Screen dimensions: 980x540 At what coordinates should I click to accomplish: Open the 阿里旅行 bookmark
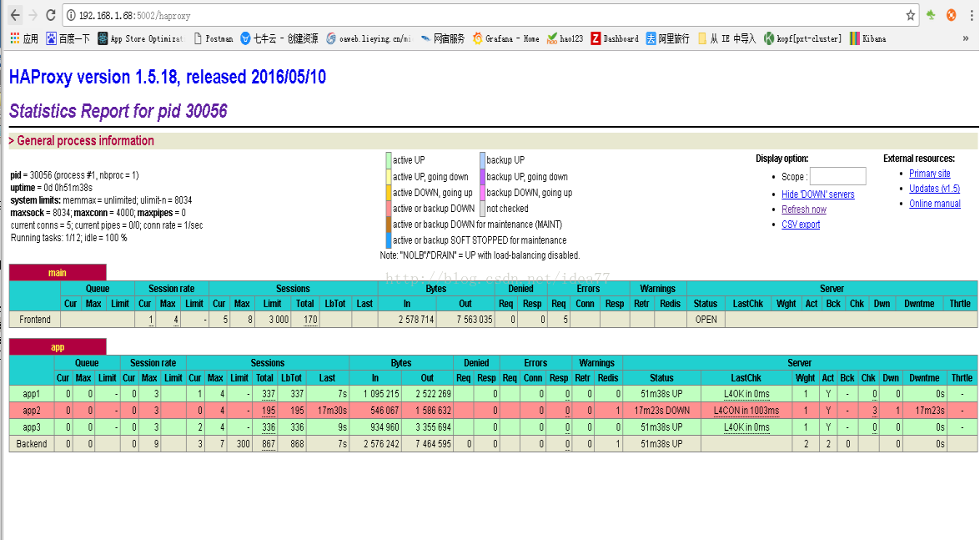tap(667, 38)
